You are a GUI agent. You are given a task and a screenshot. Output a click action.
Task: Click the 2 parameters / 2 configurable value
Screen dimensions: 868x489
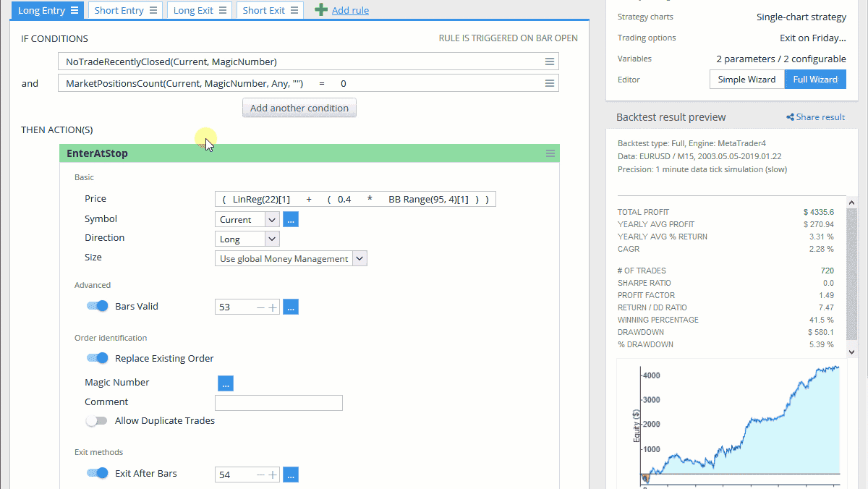coord(781,59)
